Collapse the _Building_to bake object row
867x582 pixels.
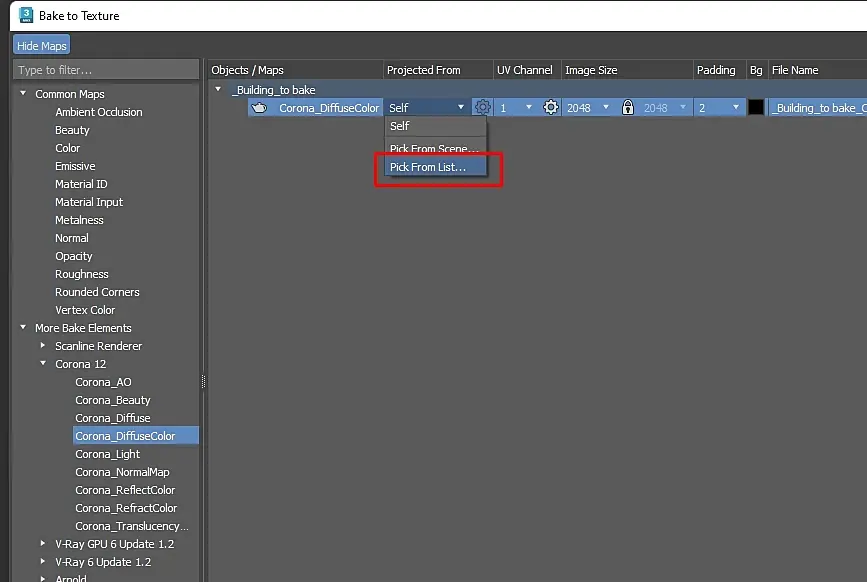[x=218, y=89]
